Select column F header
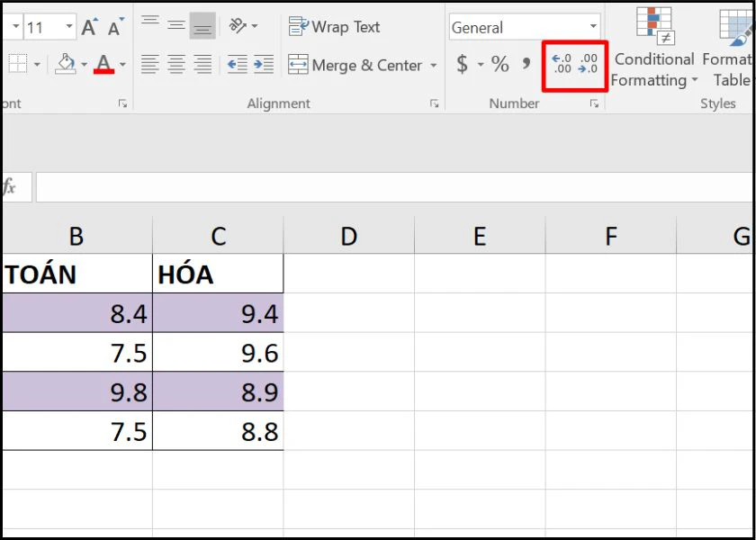Image resolution: width=756 pixels, height=540 pixels. pyautogui.click(x=611, y=236)
